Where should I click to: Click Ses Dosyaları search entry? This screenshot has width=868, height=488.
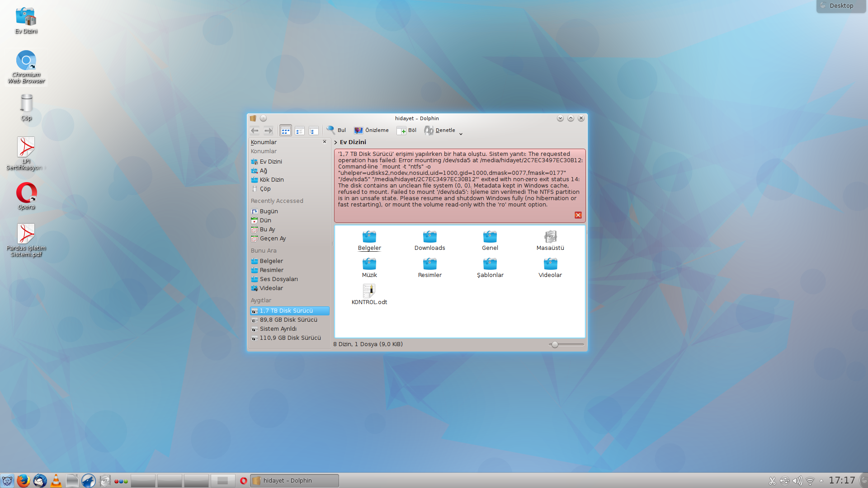[x=278, y=279]
